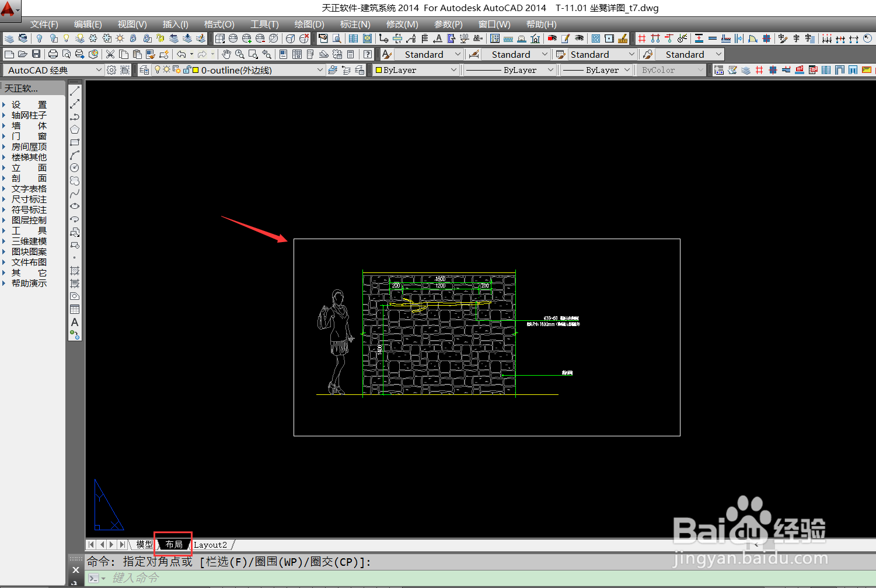Image resolution: width=876 pixels, height=588 pixels.
Task: Switch to the 布局 tab
Action: pyautogui.click(x=173, y=544)
